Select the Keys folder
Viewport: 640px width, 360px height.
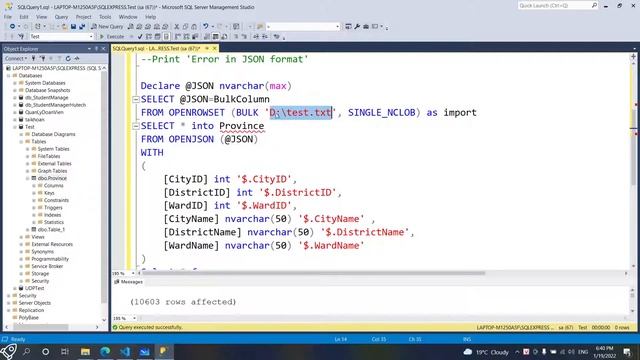tap(49, 193)
